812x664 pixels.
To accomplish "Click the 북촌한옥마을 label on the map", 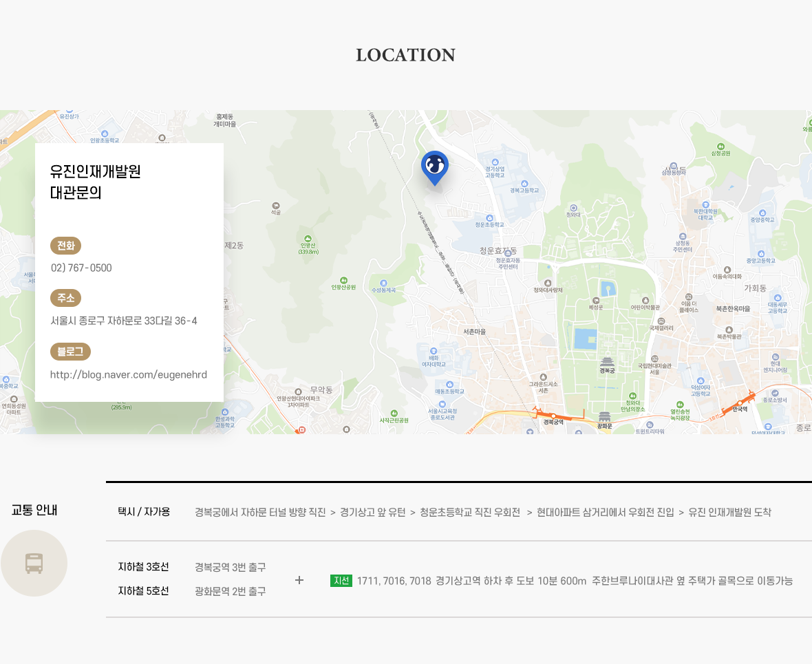I will pyautogui.click(x=733, y=309).
